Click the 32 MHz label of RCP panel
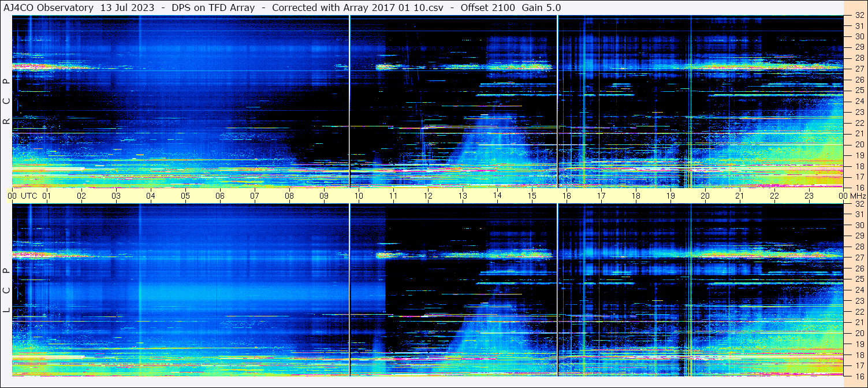The width and height of the screenshot is (868, 388). (x=859, y=16)
